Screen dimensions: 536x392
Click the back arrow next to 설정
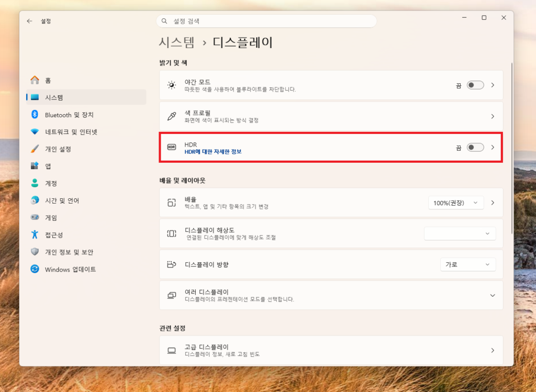30,21
